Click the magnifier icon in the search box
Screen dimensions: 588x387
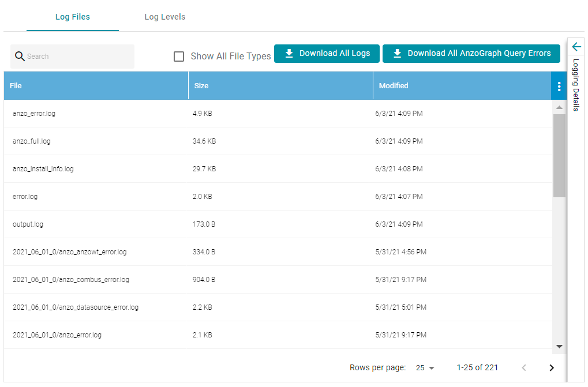20,56
